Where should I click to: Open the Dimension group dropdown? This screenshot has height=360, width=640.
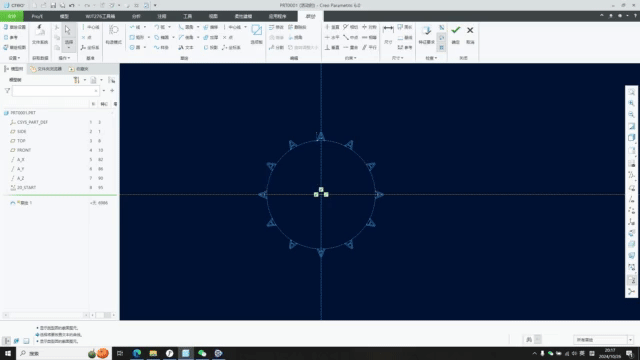398,58
